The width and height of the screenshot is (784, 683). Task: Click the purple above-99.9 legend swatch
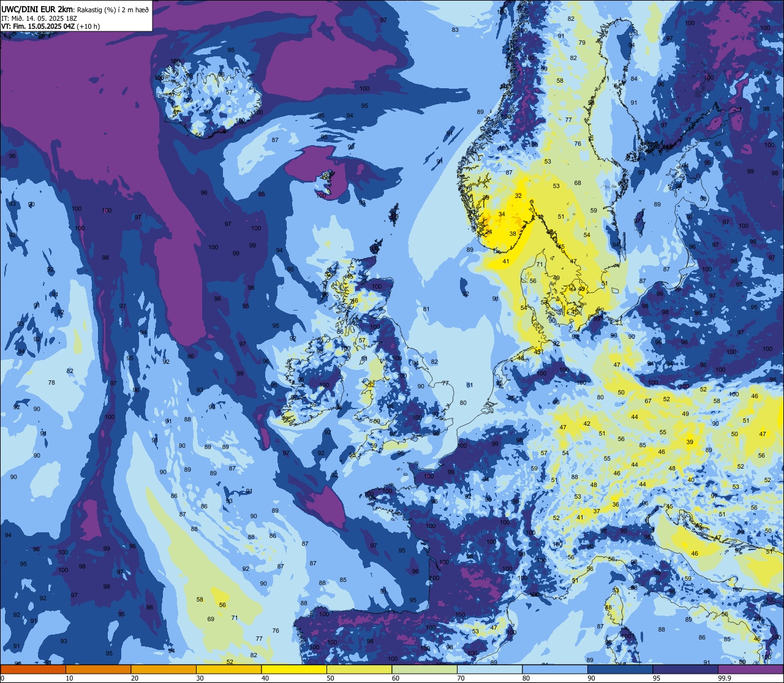[750, 669]
